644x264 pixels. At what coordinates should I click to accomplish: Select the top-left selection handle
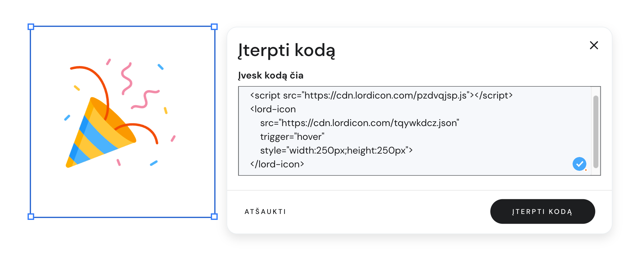pyautogui.click(x=31, y=27)
